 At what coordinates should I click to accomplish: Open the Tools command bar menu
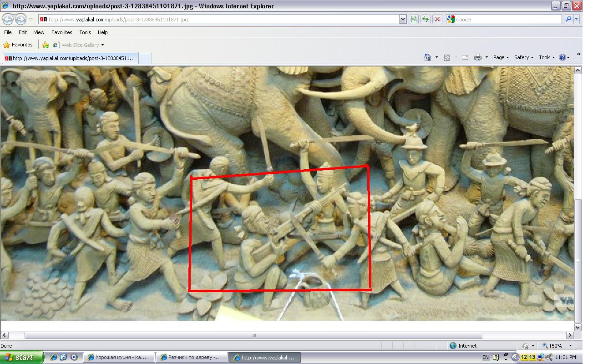(547, 57)
